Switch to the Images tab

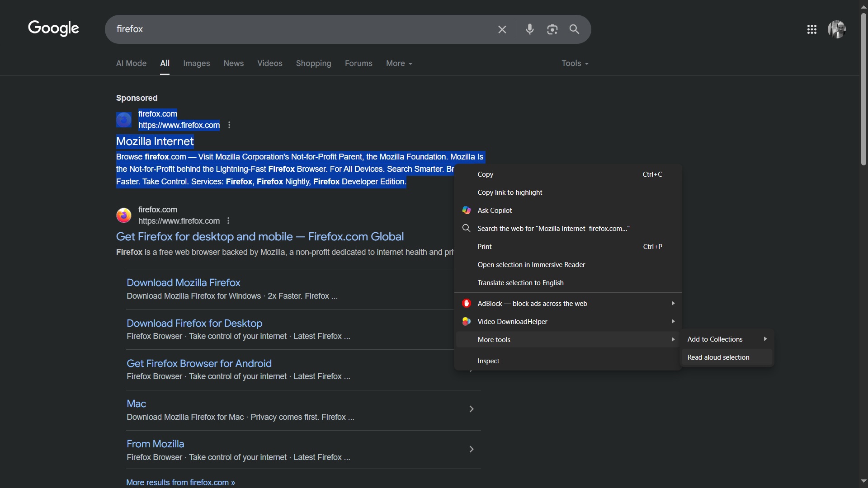point(196,63)
